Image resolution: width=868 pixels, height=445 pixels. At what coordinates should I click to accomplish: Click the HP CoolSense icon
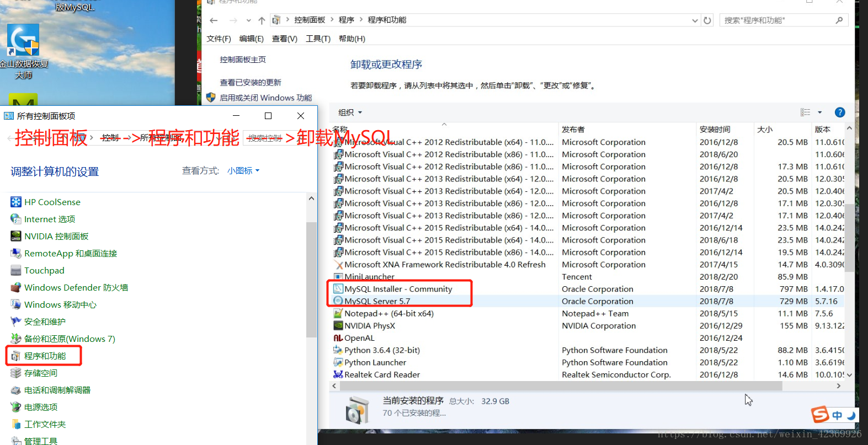pos(16,202)
